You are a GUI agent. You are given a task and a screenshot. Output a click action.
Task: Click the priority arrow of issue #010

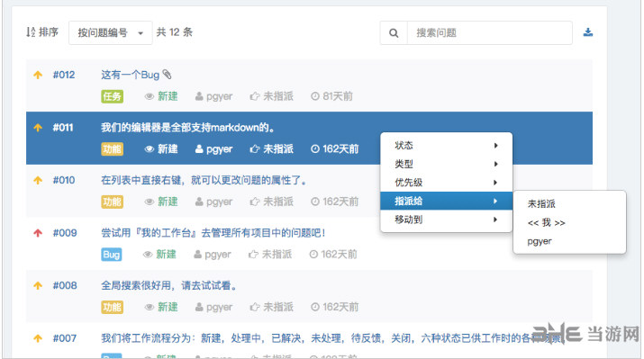(x=38, y=180)
